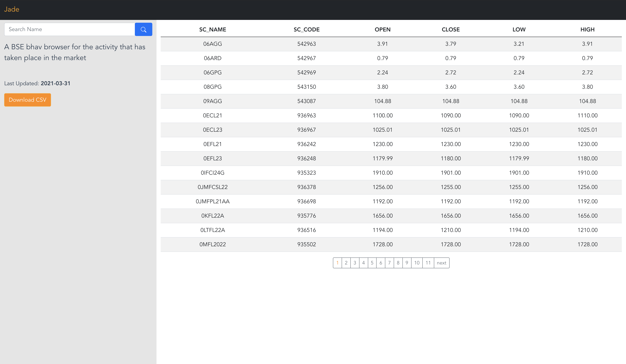Select page 1 in the pagination bar
Image resolution: width=626 pixels, height=364 pixels.
[x=337, y=263]
